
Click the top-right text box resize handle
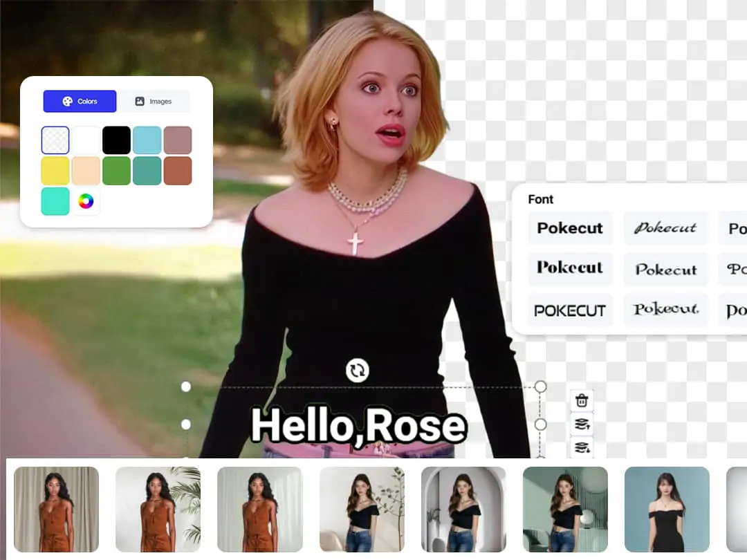[540, 386]
